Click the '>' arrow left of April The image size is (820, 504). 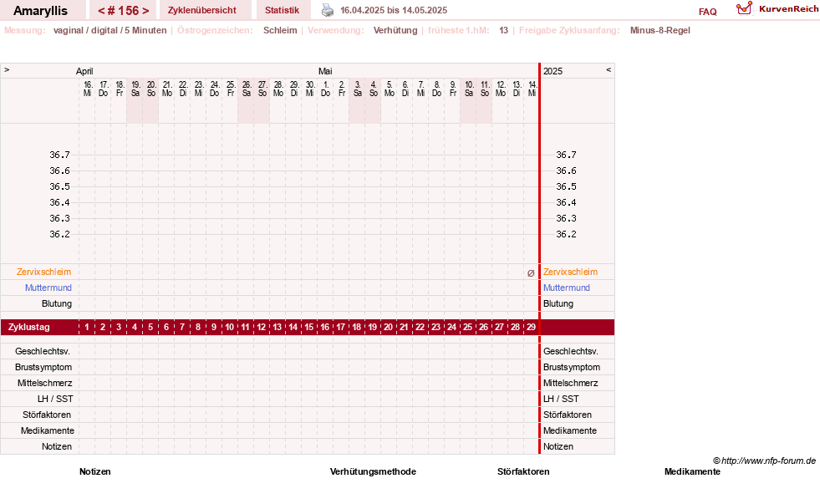7,69
